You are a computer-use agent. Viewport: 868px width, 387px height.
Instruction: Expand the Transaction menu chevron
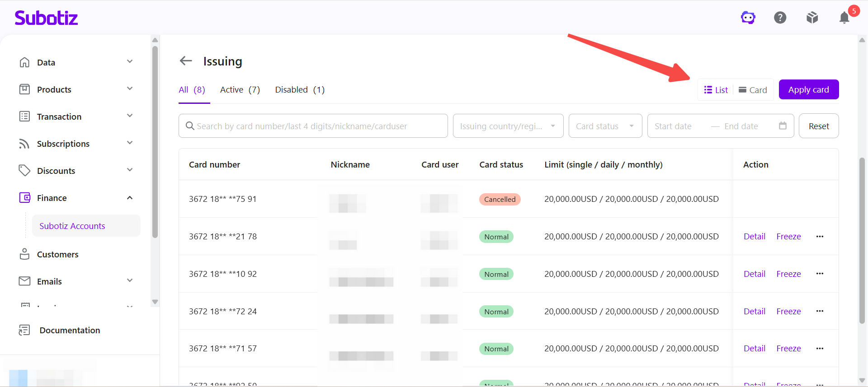tap(130, 116)
